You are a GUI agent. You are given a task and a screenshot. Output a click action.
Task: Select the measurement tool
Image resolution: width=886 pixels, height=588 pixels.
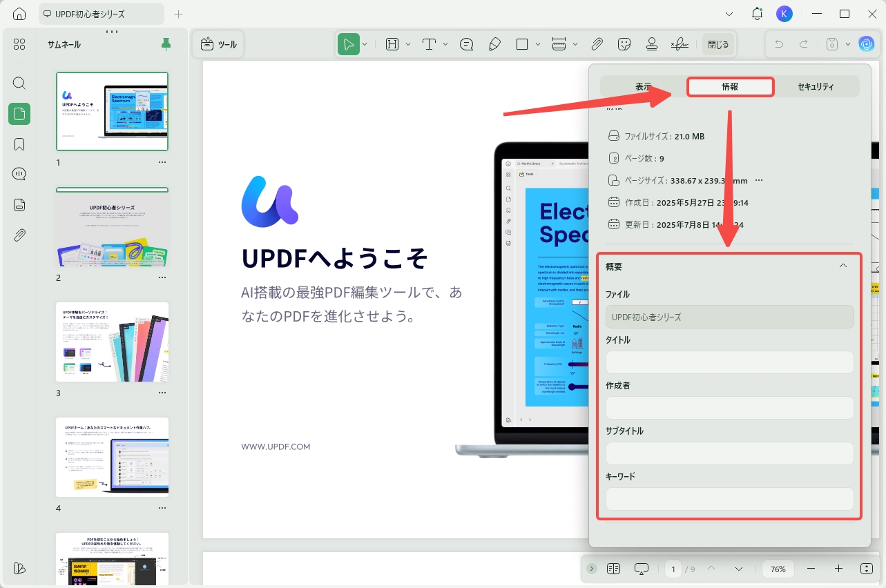click(x=559, y=44)
